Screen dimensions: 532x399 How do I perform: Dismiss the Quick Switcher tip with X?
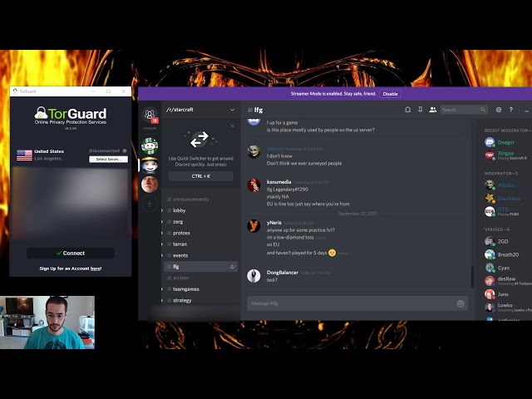[232, 126]
